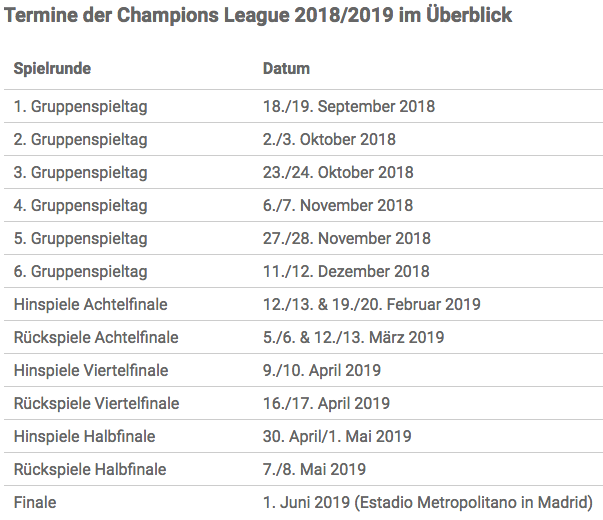Select the Finale row label
This screenshot has width=603, height=520.
pos(35,503)
